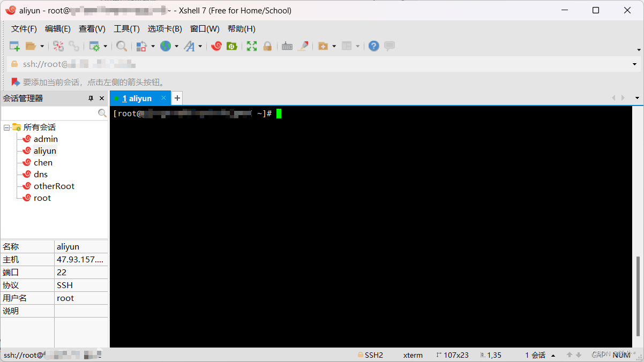This screenshot has width=644, height=362.
Task: Click the session Properties gear icon
Action: pyautogui.click(x=94, y=47)
